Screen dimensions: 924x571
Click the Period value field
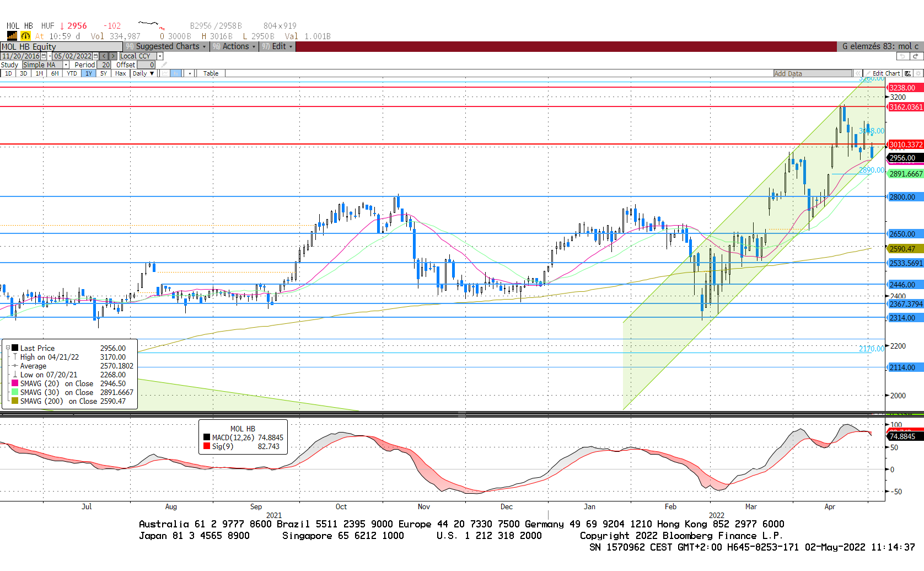(x=104, y=65)
